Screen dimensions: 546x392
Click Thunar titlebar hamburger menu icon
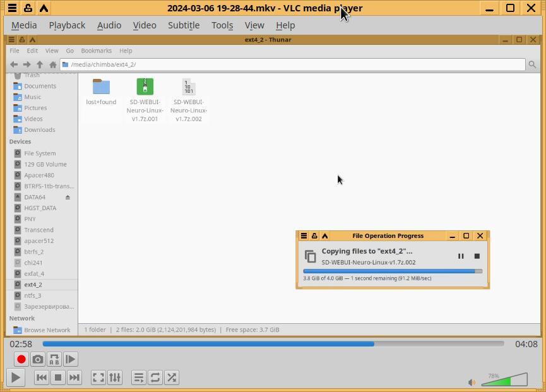coord(11,40)
